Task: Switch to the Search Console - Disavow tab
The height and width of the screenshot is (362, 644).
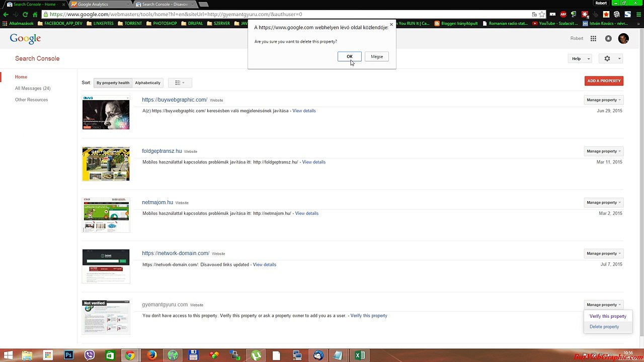Action: click(164, 5)
